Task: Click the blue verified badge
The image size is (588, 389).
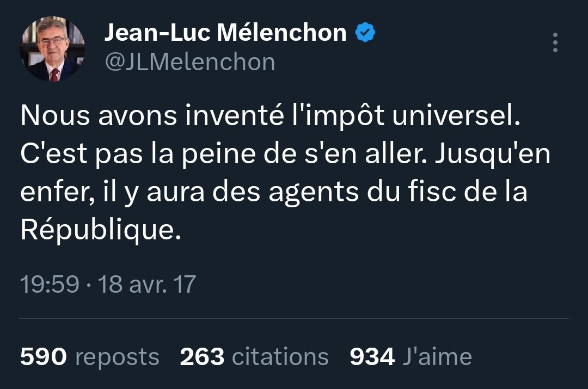Action: click(x=365, y=34)
